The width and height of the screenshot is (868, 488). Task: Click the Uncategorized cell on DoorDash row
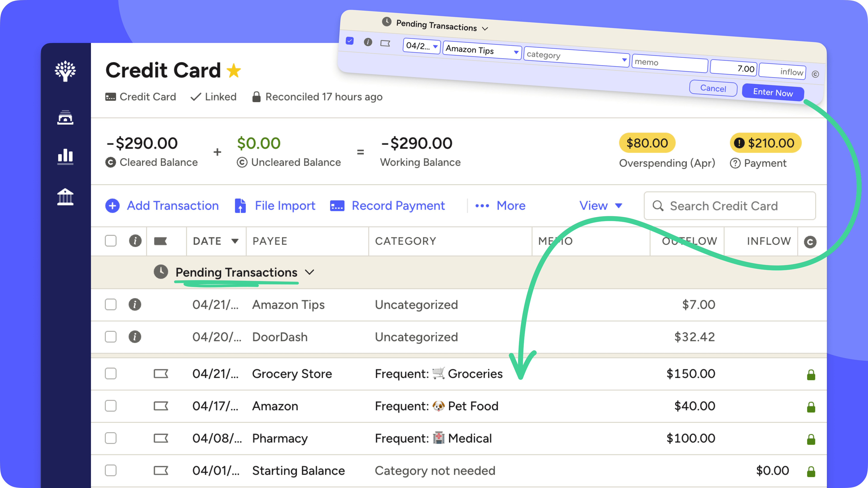click(x=417, y=337)
